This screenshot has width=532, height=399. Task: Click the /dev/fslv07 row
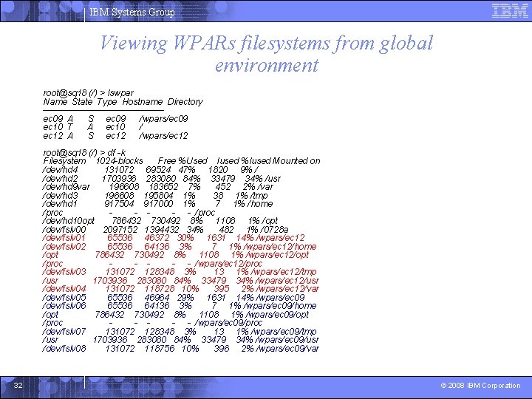coord(179,331)
